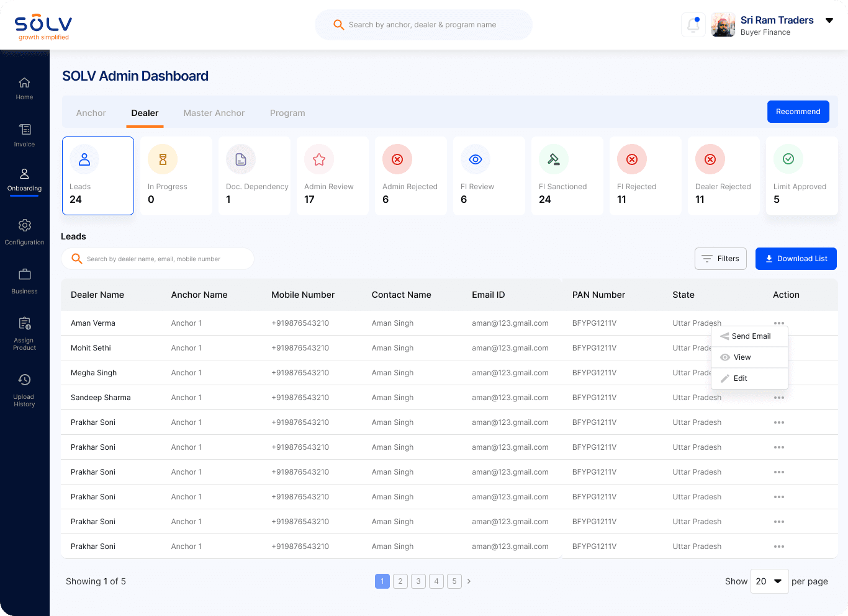Select the Dealer Rejected status card

724,176
